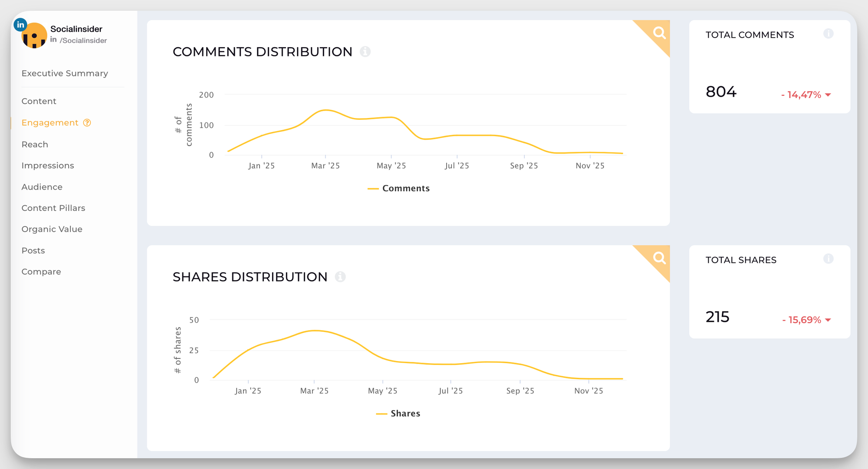Image resolution: width=868 pixels, height=469 pixels.
Task: Go to the Content menu item
Action: click(39, 101)
